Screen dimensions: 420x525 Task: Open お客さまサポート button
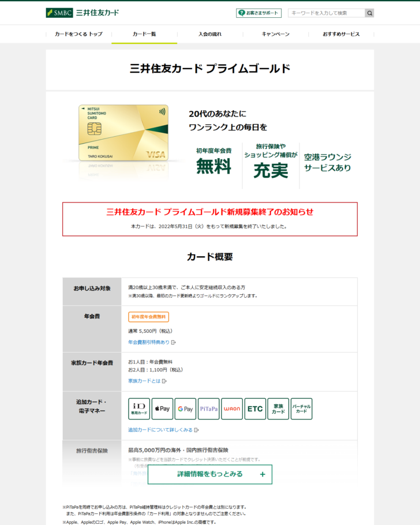point(258,13)
